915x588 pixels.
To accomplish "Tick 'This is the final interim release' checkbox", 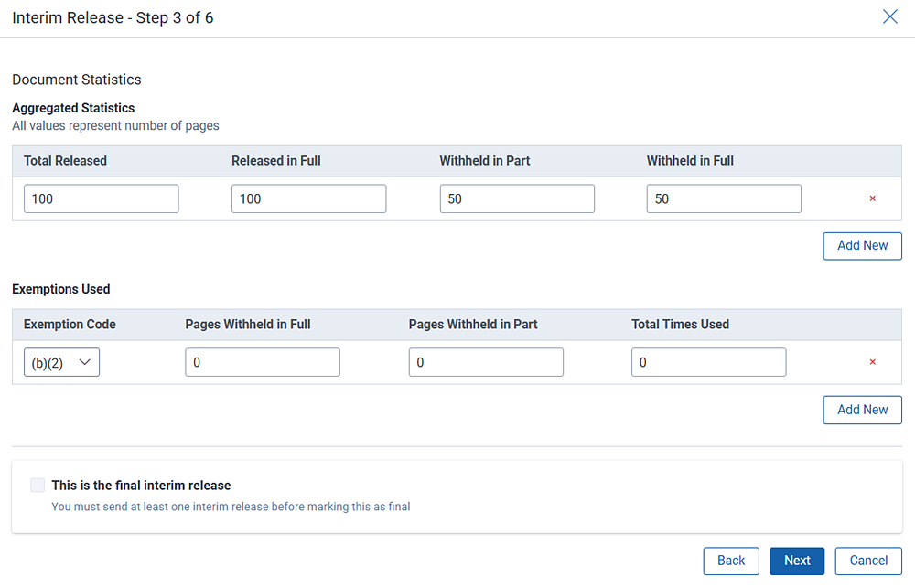I will (38, 485).
